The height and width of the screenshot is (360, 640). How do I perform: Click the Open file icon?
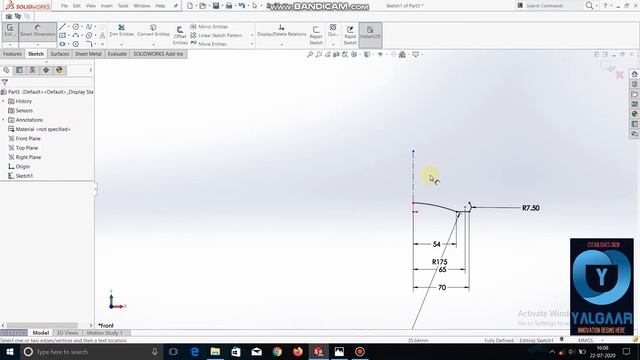(x=202, y=6)
